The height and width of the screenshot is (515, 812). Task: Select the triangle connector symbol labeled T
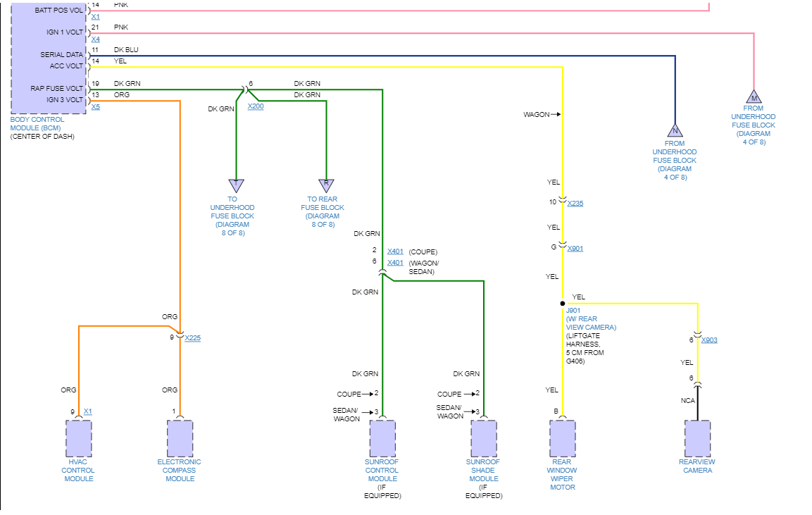pyautogui.click(x=236, y=187)
